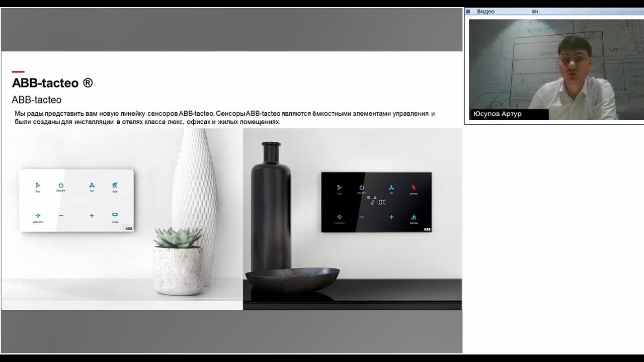
Task: Click the Видео panel title
Action: [x=486, y=12]
